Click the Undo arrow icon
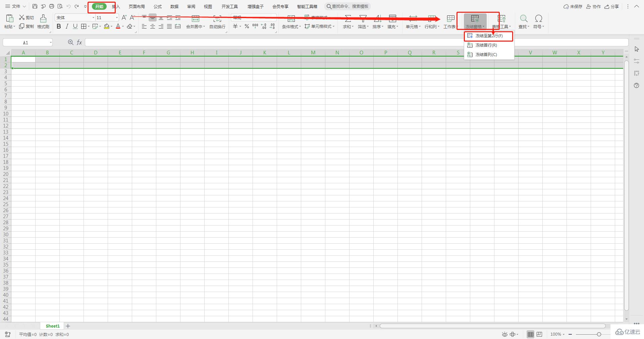 pos(68,6)
